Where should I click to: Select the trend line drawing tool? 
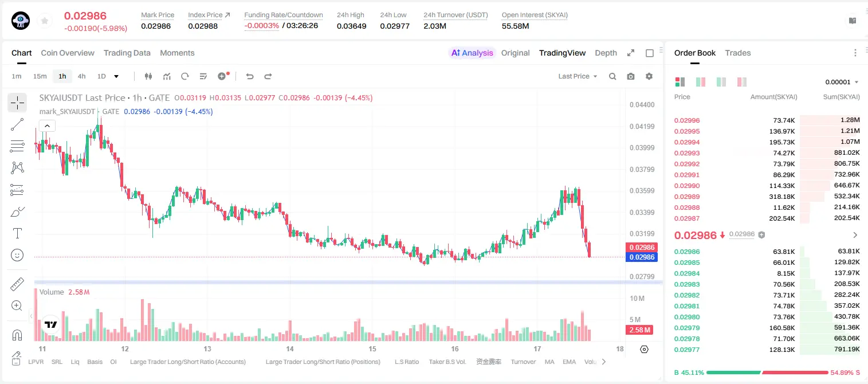tap(17, 124)
